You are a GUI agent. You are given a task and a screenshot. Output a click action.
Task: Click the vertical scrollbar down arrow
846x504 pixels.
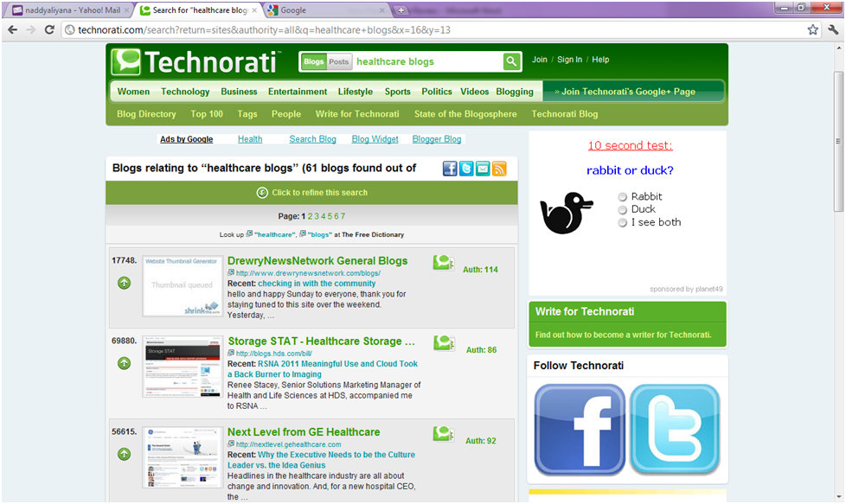pyautogui.click(x=838, y=496)
